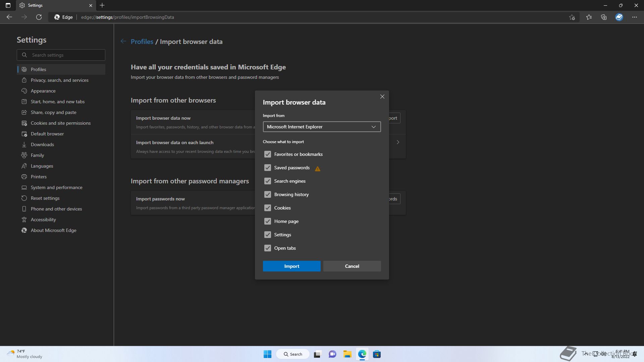Click the Search settings field

tap(61, 55)
